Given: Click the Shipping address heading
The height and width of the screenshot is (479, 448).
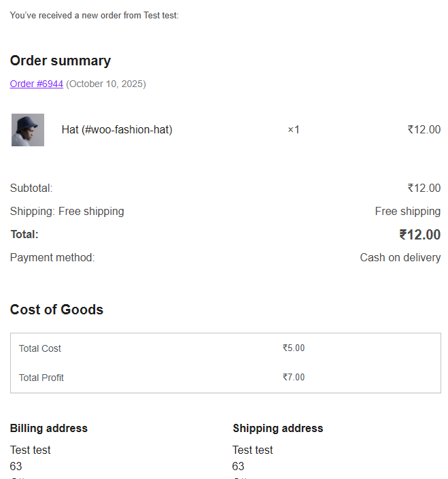Looking at the screenshot, I should coord(277,428).
